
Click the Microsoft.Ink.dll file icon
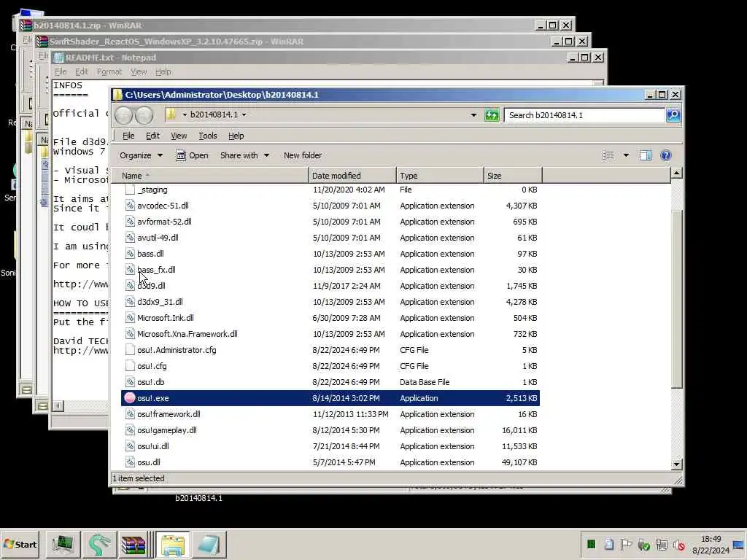coord(130,318)
